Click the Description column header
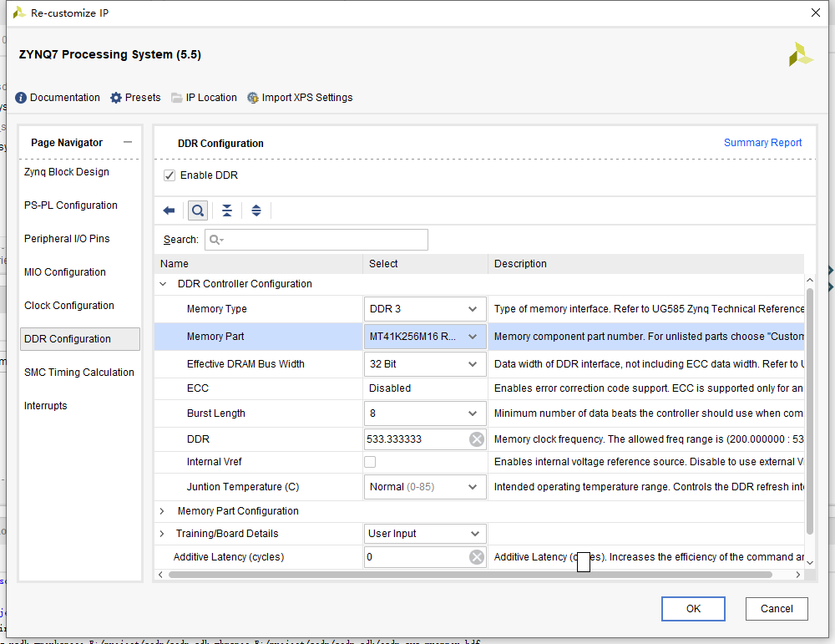Image resolution: width=835 pixels, height=644 pixels. click(646, 264)
